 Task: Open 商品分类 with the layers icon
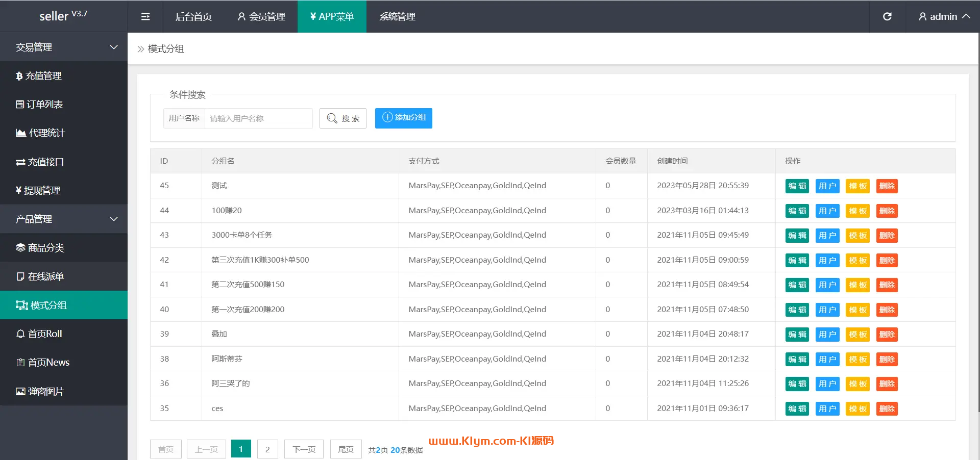(x=40, y=248)
